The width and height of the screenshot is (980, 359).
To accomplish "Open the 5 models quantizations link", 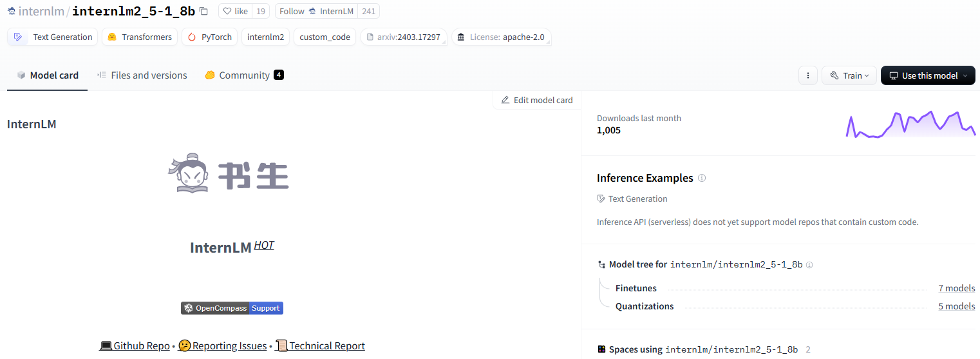I will 956,306.
